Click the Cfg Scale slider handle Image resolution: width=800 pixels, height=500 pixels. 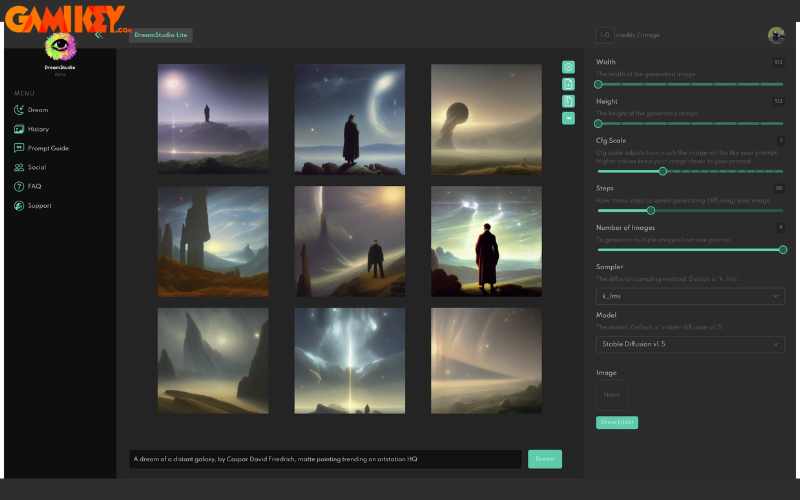pyautogui.click(x=662, y=171)
